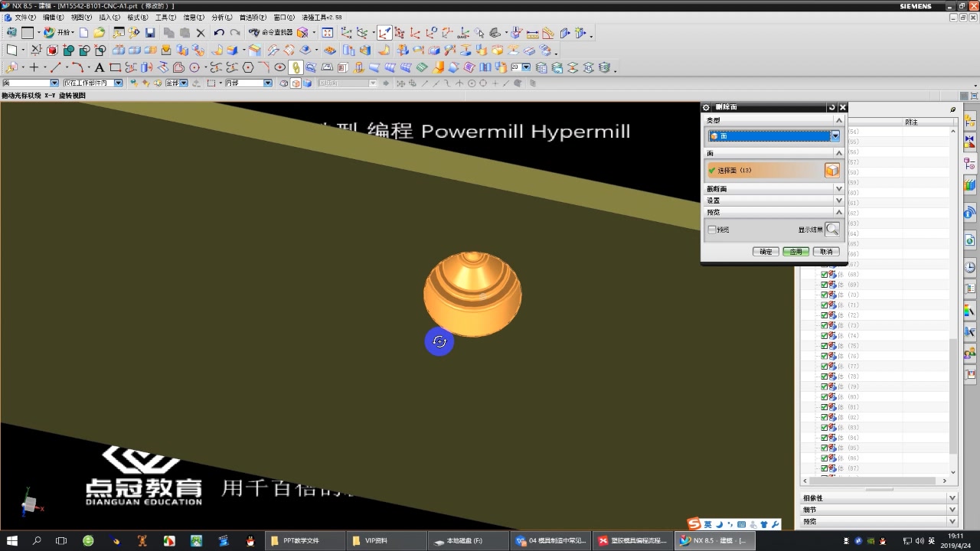
Task: Click the navigator horizontal scrollbar
Action: 874,481
